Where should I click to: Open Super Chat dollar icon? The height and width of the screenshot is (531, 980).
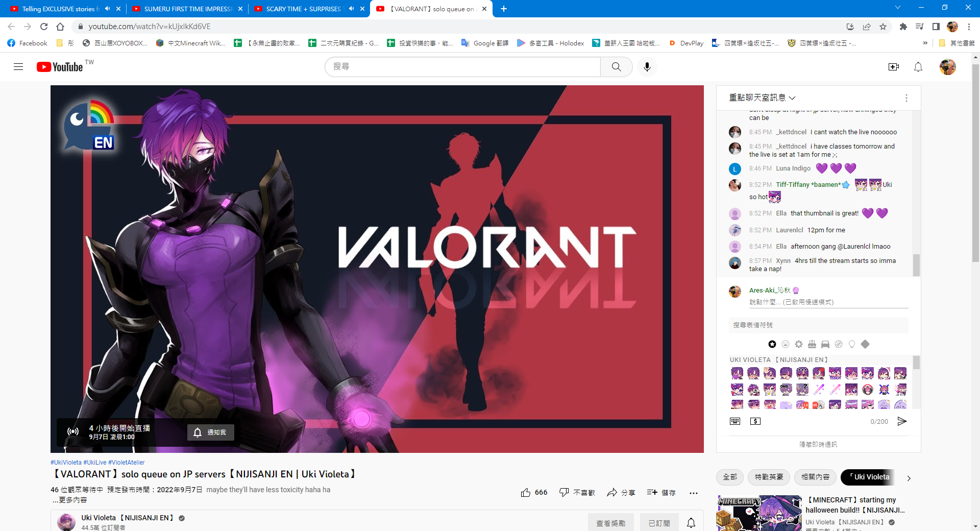coord(755,421)
